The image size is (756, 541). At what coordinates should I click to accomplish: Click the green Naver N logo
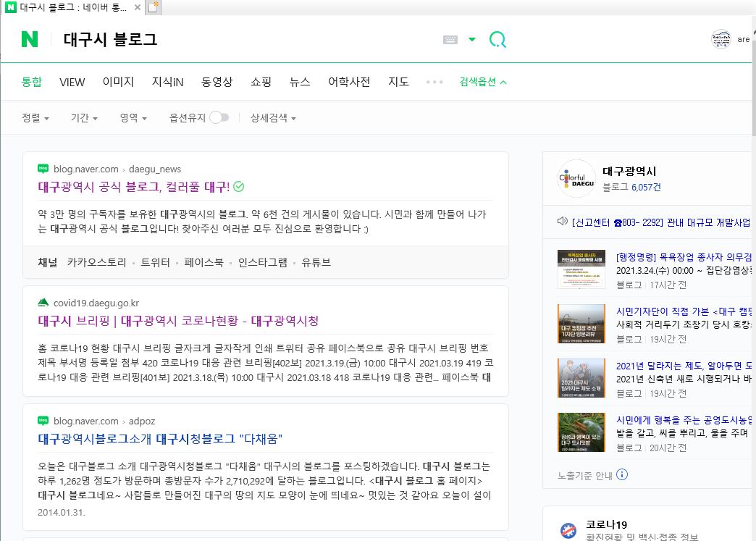pos(30,39)
